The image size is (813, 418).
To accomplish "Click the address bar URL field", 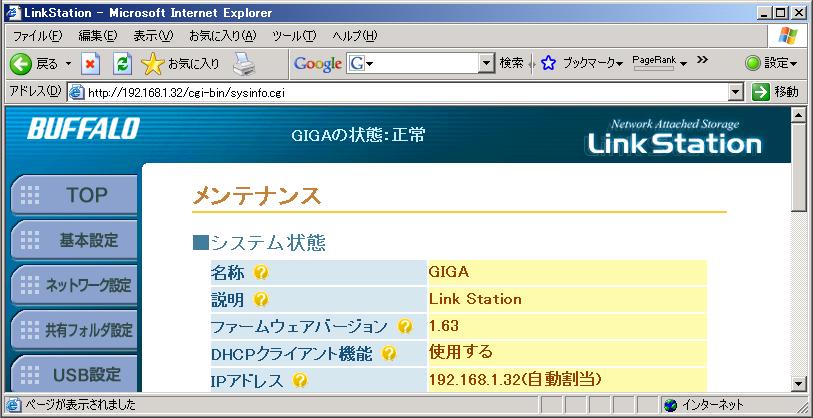I will pos(404,93).
